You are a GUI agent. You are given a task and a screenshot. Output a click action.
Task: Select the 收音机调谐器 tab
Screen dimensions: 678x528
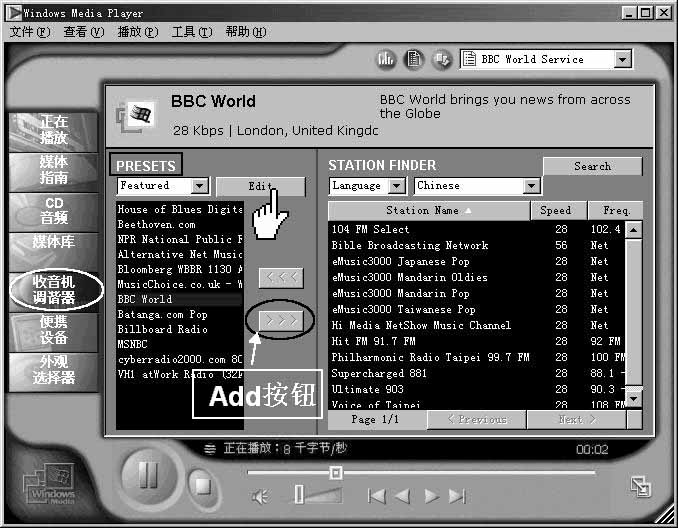[54, 290]
